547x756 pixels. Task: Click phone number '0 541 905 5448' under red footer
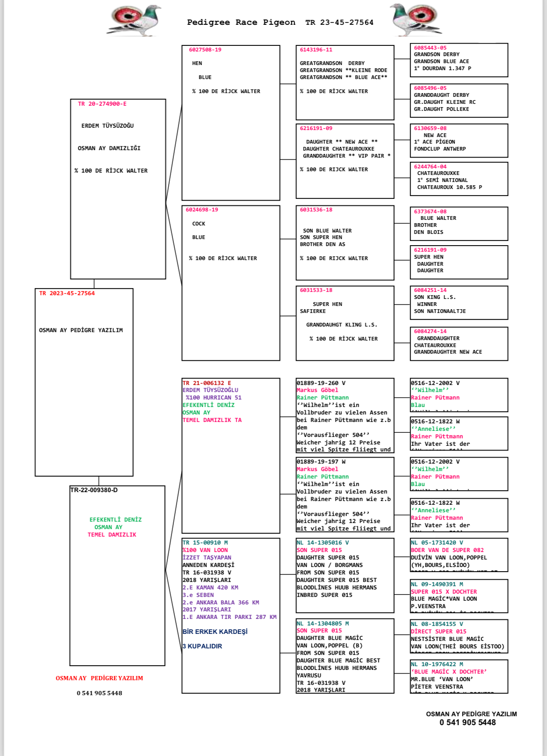click(x=100, y=693)
